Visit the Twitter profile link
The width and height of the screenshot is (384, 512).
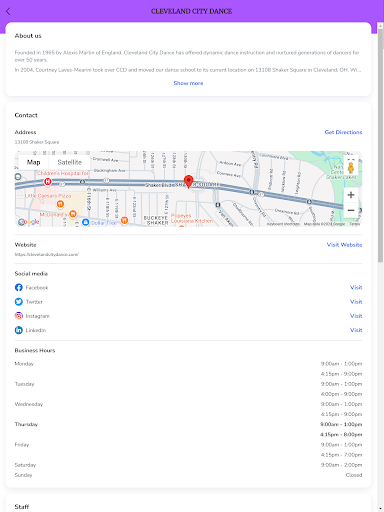[x=356, y=302]
